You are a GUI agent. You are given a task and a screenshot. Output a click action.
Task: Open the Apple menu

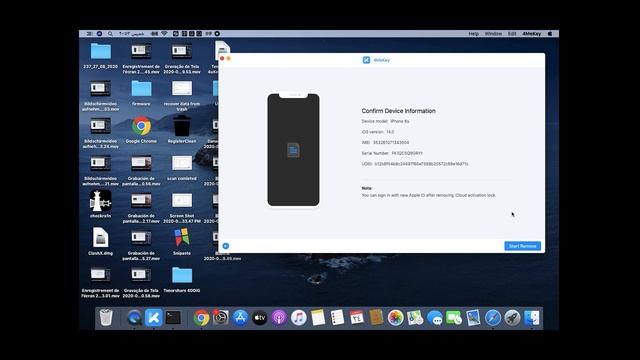tap(550, 34)
